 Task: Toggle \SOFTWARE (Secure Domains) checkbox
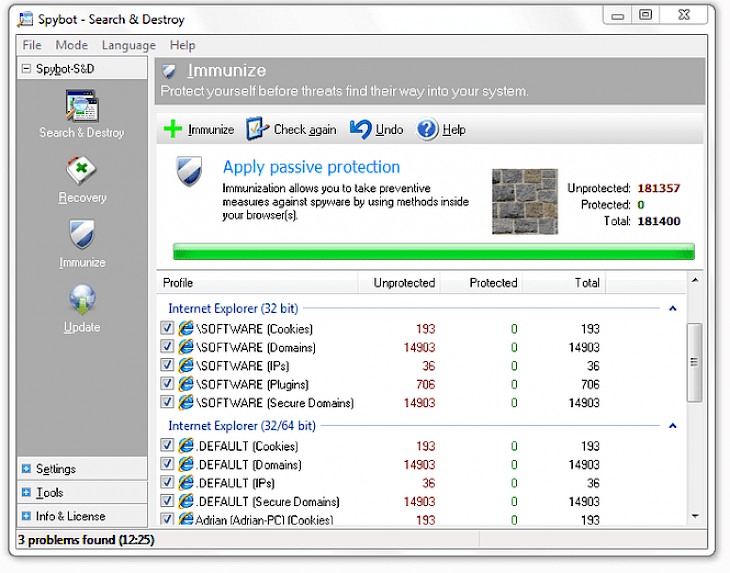point(167,402)
